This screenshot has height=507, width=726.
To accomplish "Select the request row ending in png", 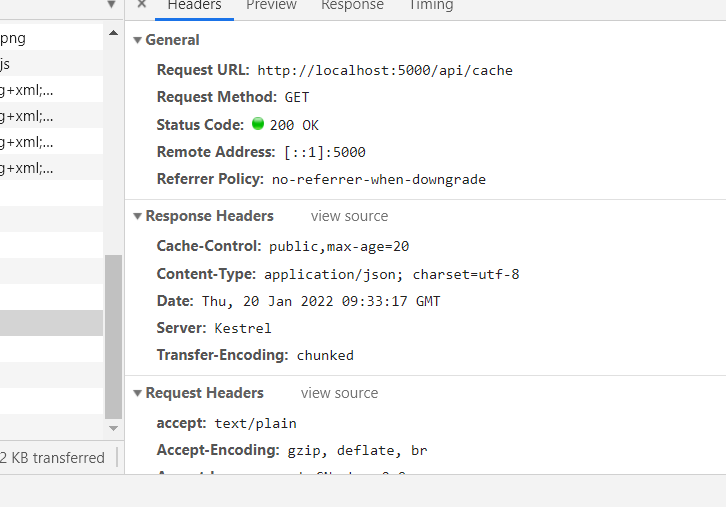I will (x=51, y=38).
